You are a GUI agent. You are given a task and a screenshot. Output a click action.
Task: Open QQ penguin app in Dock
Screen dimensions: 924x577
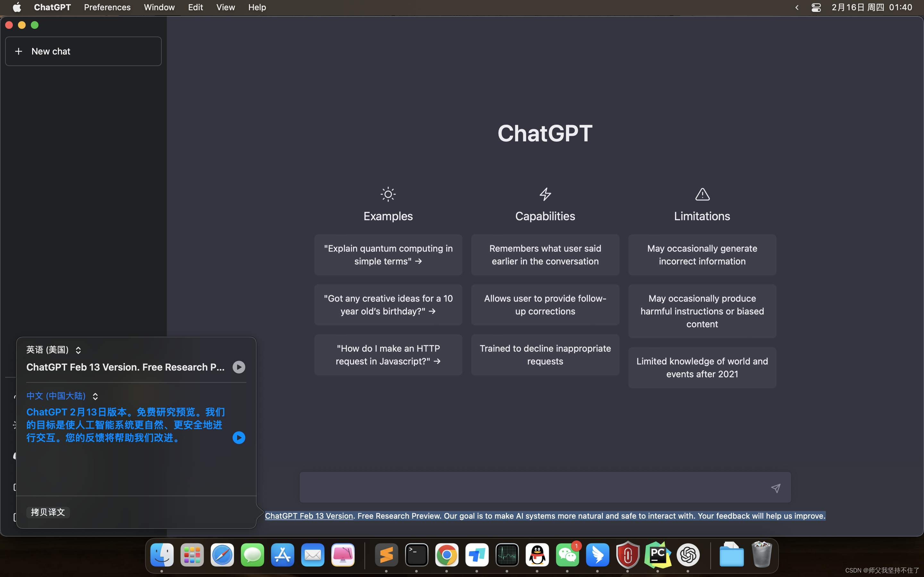click(537, 555)
